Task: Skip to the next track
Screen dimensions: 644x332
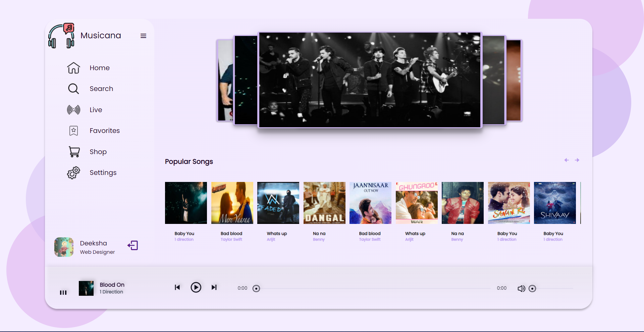Action: coord(214,287)
